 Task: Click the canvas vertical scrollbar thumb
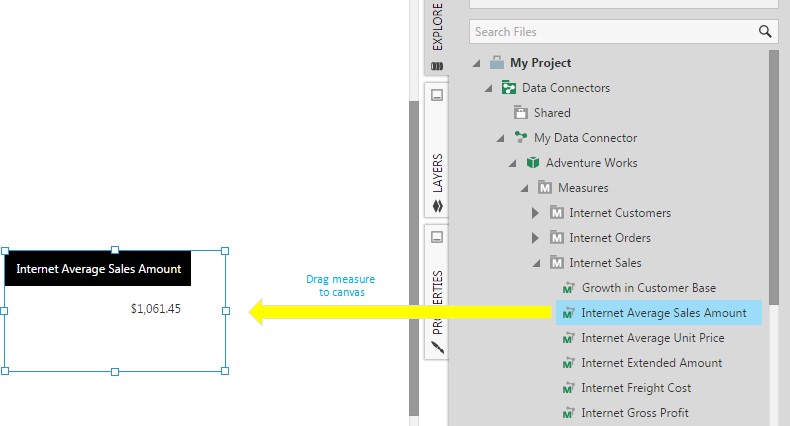[414, 258]
